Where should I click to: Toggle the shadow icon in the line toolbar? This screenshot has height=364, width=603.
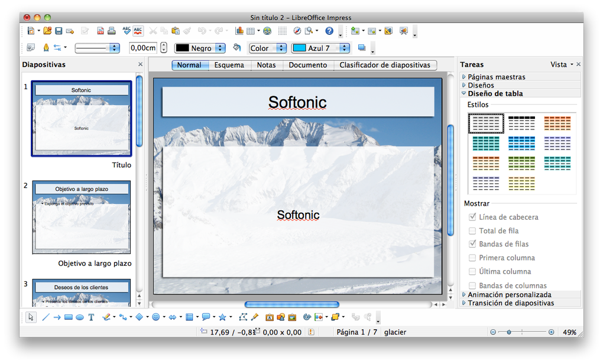[x=361, y=48]
